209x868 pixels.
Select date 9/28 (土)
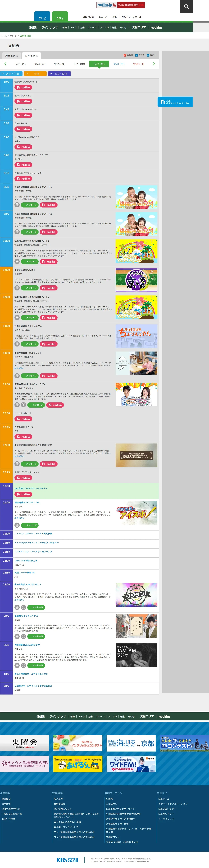(x=119, y=64)
